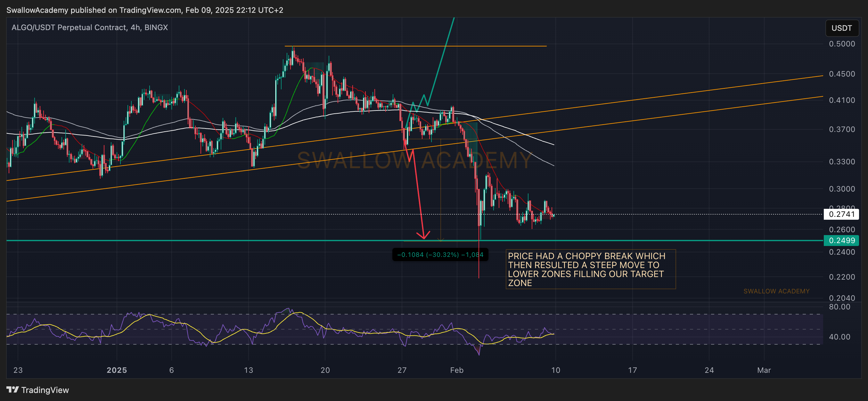Click the 0.3000 price axis label
868x401 pixels.
(x=842, y=189)
